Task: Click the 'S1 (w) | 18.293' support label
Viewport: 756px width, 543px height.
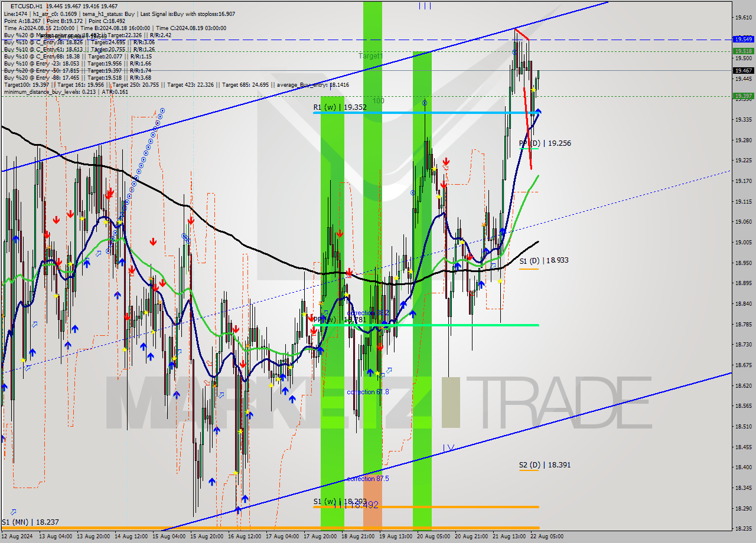Action: (x=340, y=501)
